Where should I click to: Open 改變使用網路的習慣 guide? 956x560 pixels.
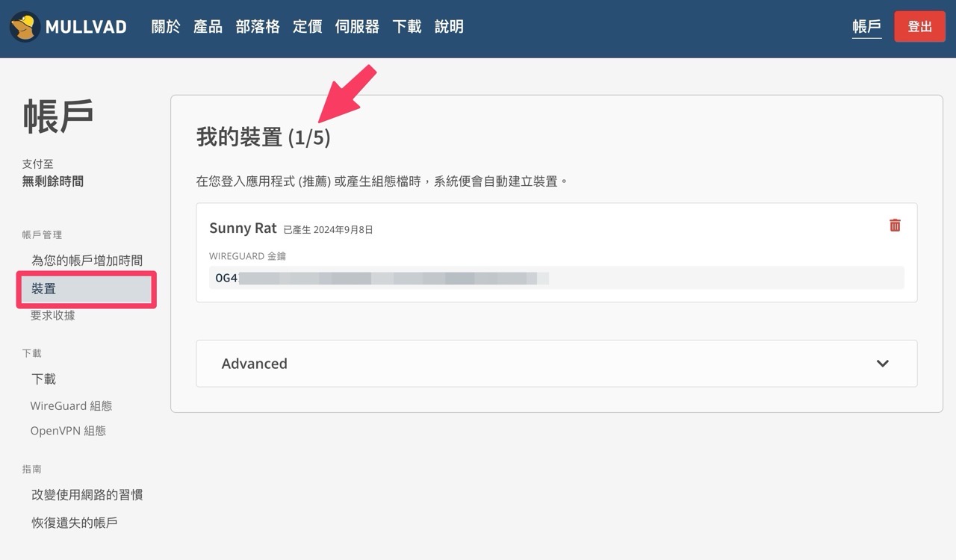[87, 495]
